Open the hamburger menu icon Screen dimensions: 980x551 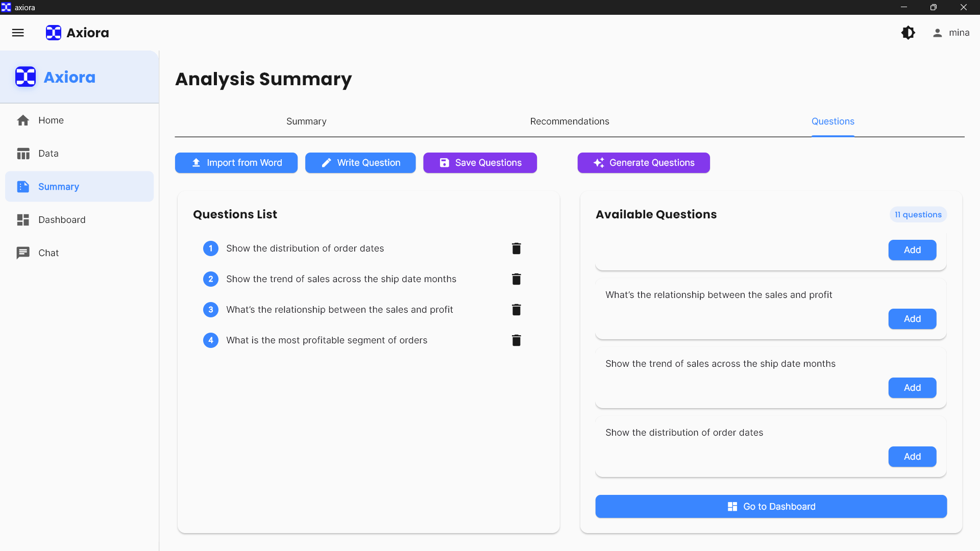18,33
